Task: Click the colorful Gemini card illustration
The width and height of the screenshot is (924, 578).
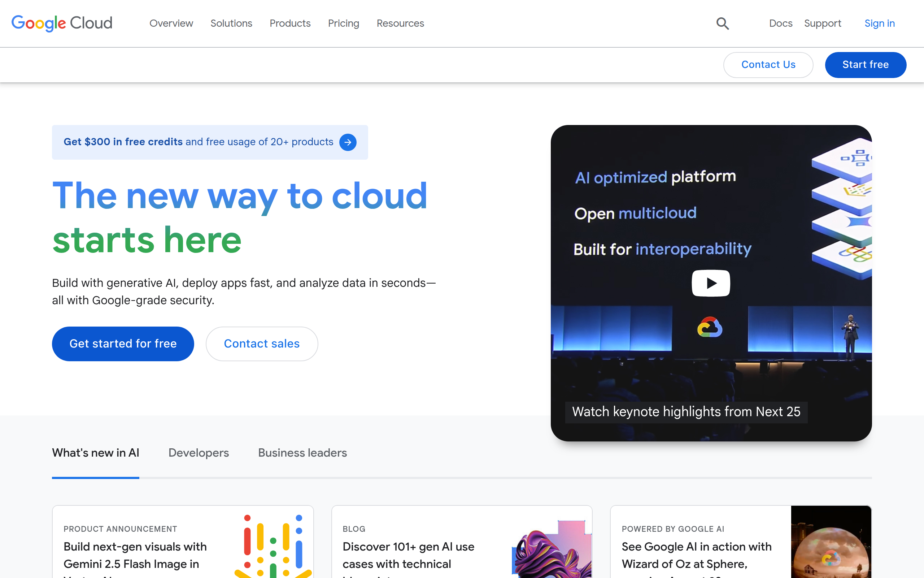Action: tap(273, 546)
